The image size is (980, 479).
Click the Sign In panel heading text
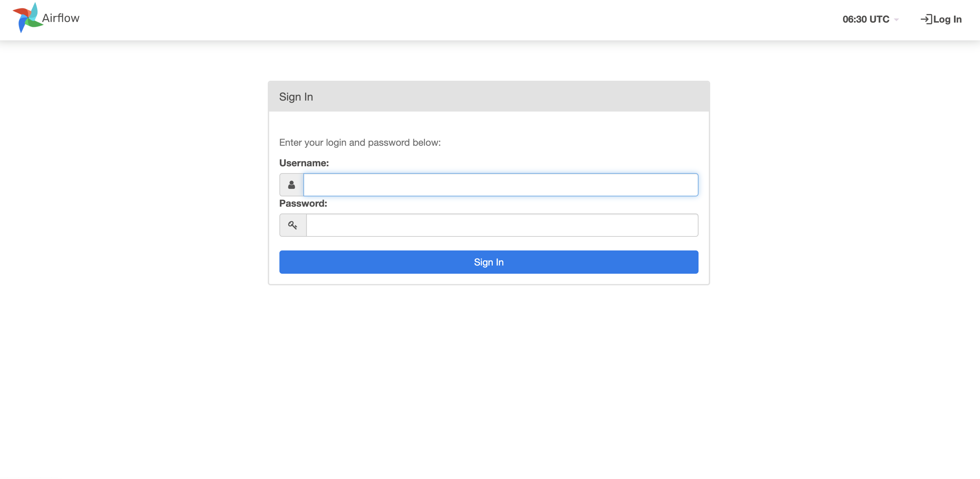[x=296, y=97]
